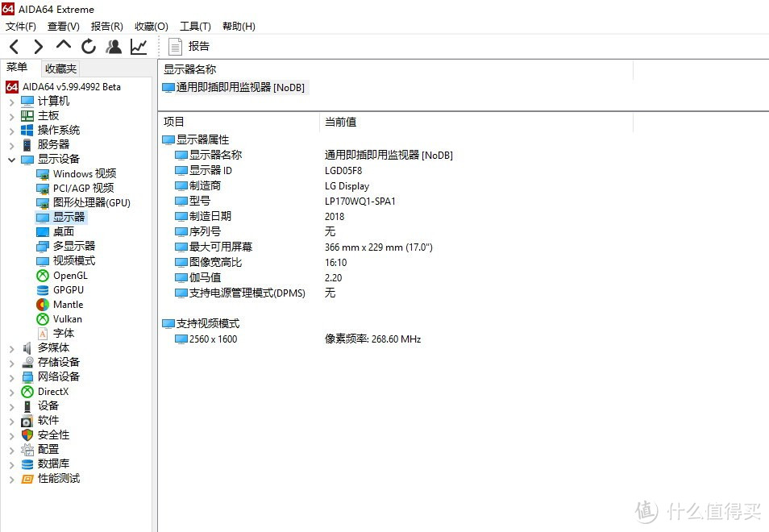
Task: Go back with the left arrow toolbar icon
Action: coord(15,47)
